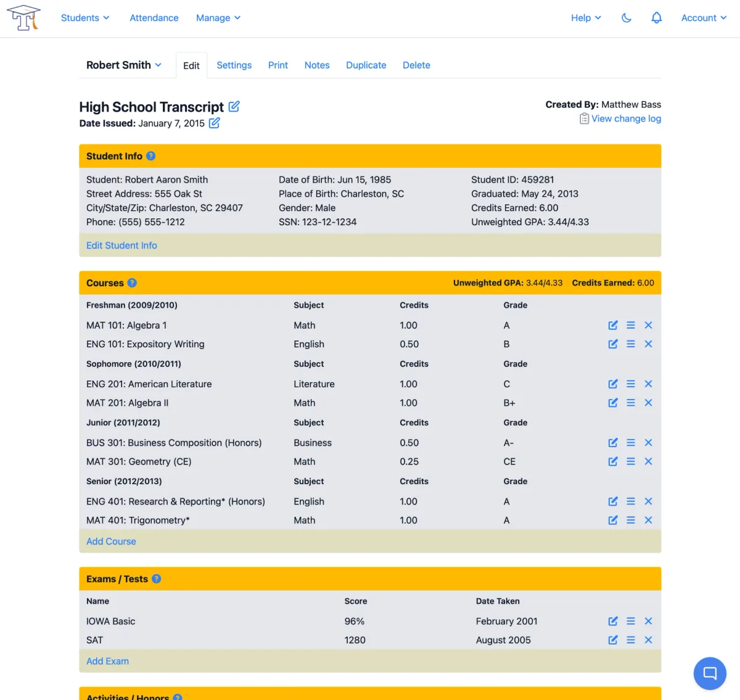Open the Help dropdown
The width and height of the screenshot is (740, 700).
(x=586, y=18)
